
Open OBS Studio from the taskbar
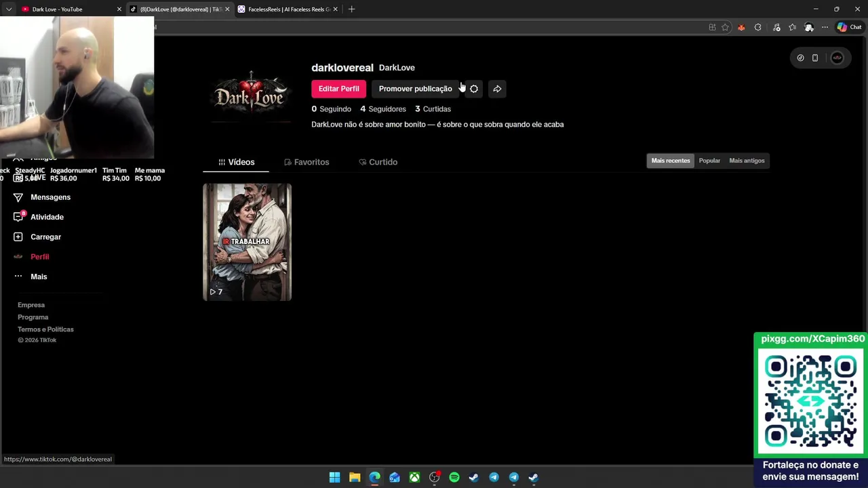point(434,477)
